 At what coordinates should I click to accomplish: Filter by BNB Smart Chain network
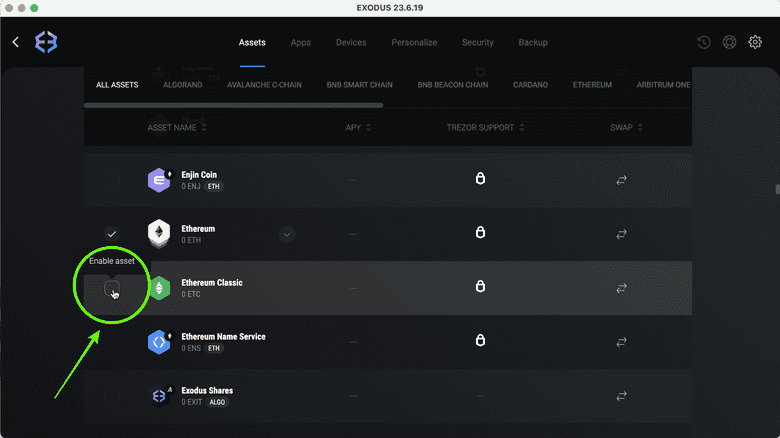pos(360,85)
